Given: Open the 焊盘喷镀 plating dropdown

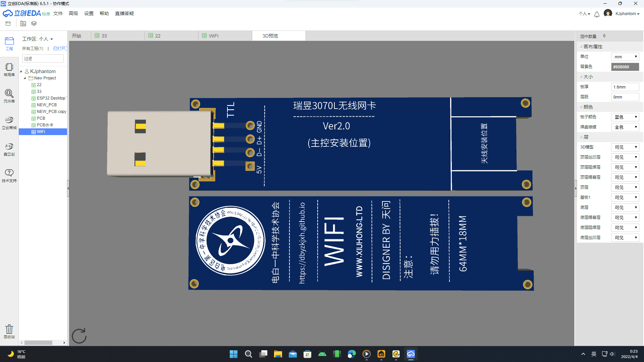Looking at the screenshot, I should pos(625,127).
